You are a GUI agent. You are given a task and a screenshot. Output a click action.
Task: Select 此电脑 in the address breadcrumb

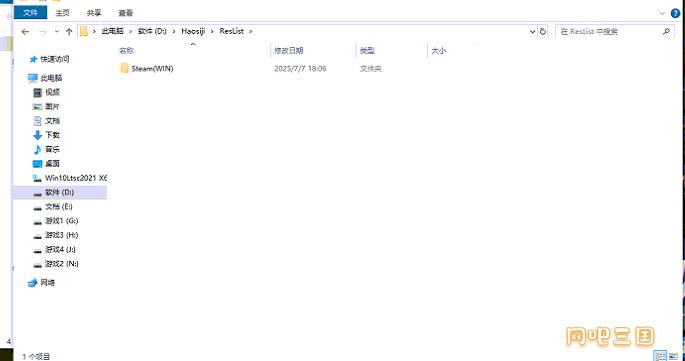(112, 31)
